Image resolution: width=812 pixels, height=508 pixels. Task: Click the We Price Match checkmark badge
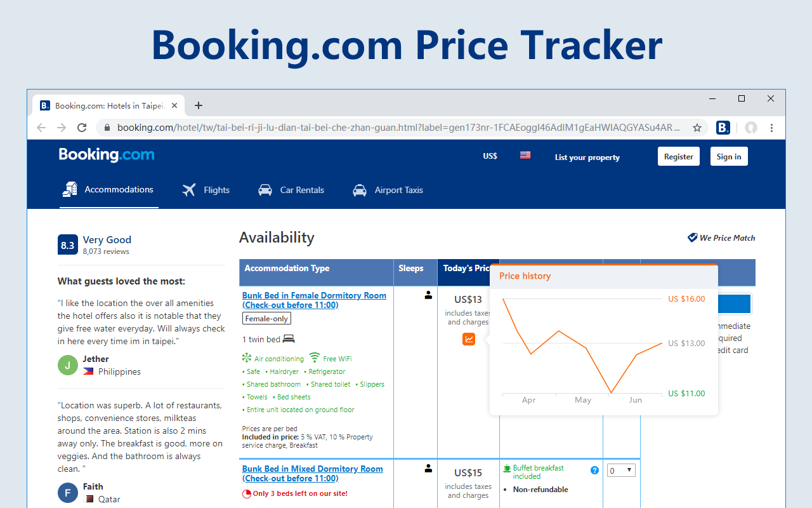[692, 237]
